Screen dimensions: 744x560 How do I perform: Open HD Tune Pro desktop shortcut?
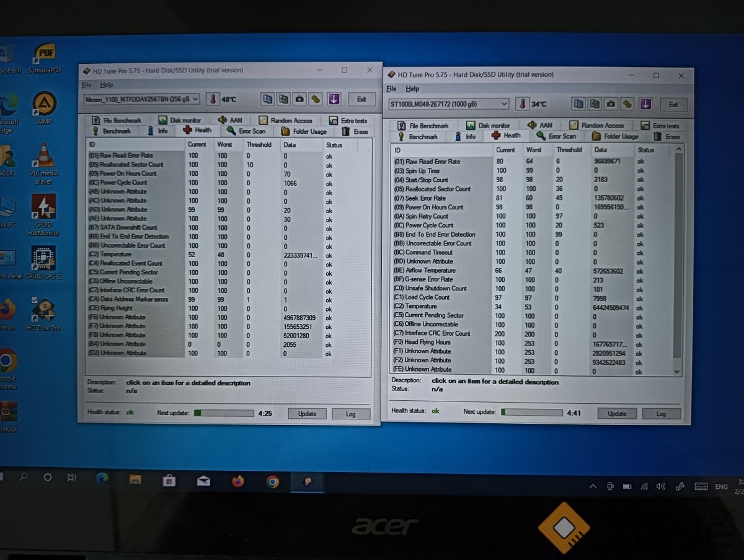[x=43, y=313]
